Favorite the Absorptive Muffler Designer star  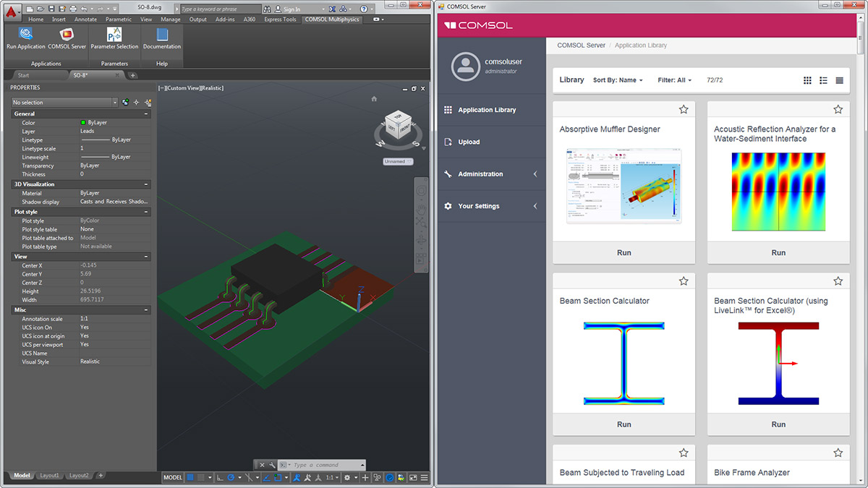point(683,110)
